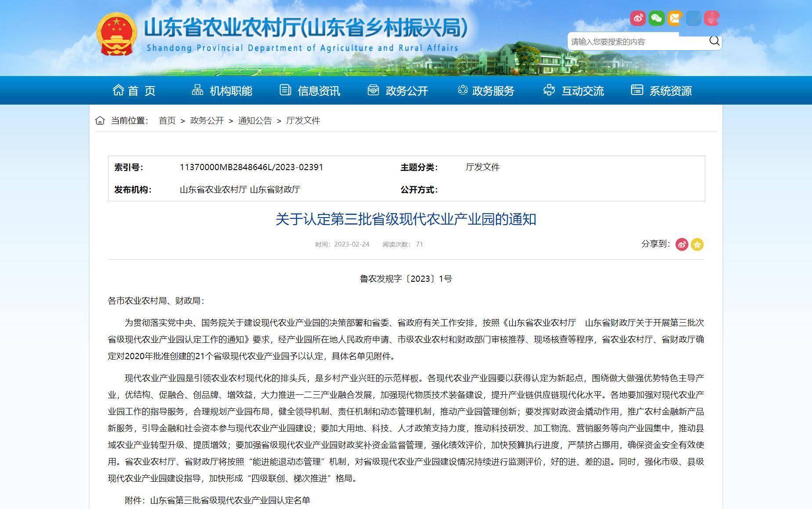
Task: Click the read count 71
Action: point(419,244)
